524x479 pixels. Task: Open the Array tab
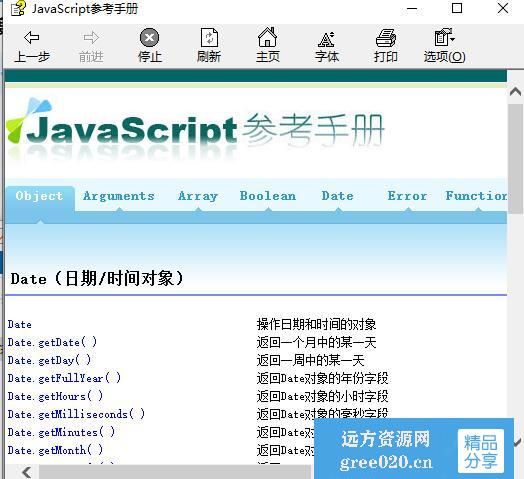tap(198, 196)
